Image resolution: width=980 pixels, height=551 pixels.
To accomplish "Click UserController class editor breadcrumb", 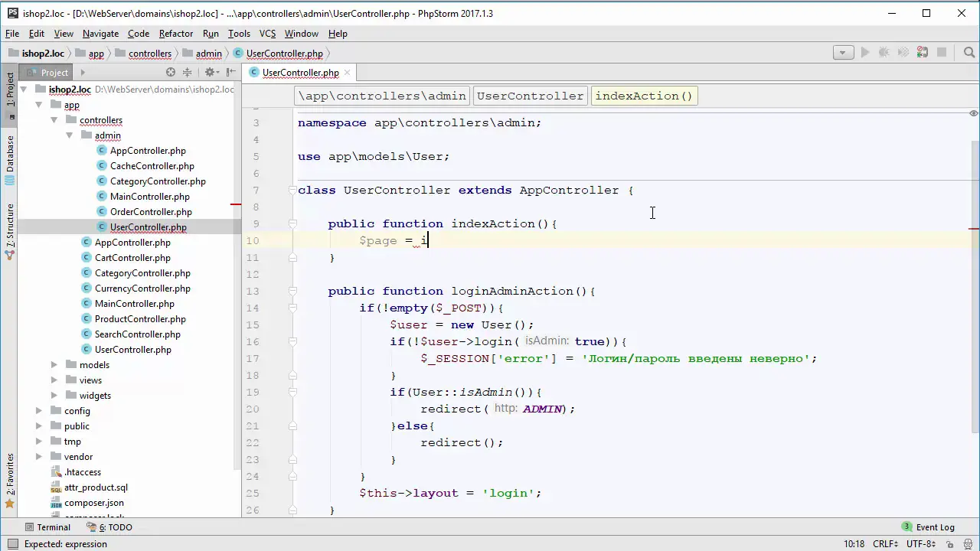I will pyautogui.click(x=530, y=96).
